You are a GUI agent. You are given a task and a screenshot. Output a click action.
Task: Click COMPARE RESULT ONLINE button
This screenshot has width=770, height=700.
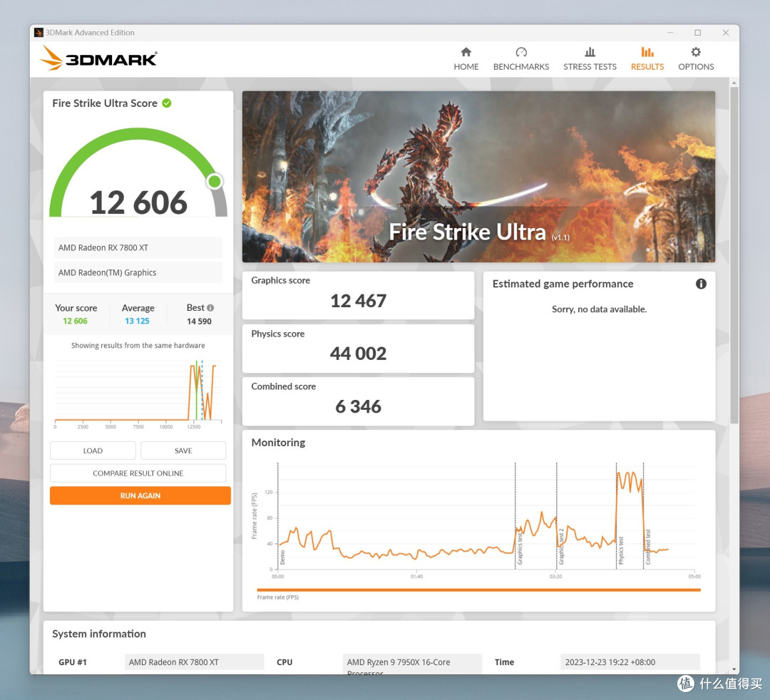pos(138,473)
